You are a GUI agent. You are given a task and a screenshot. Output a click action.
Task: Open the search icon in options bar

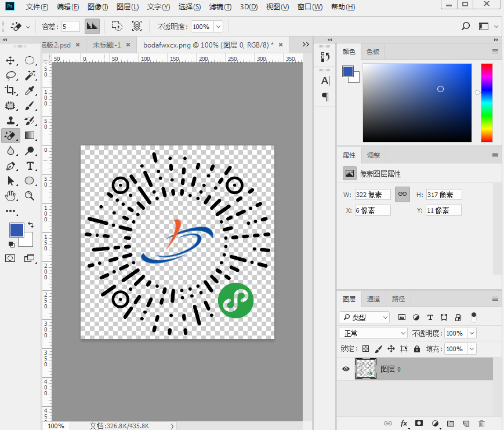click(x=465, y=26)
